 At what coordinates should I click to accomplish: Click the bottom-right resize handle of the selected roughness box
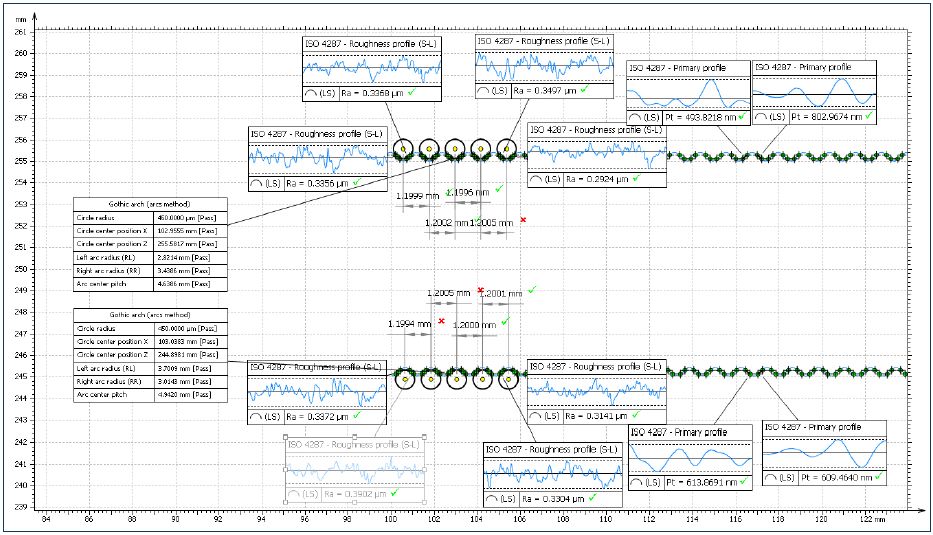pos(428,503)
